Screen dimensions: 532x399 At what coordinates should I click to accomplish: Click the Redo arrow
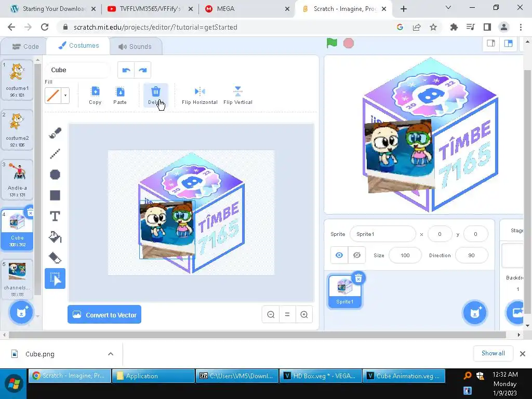click(x=143, y=70)
